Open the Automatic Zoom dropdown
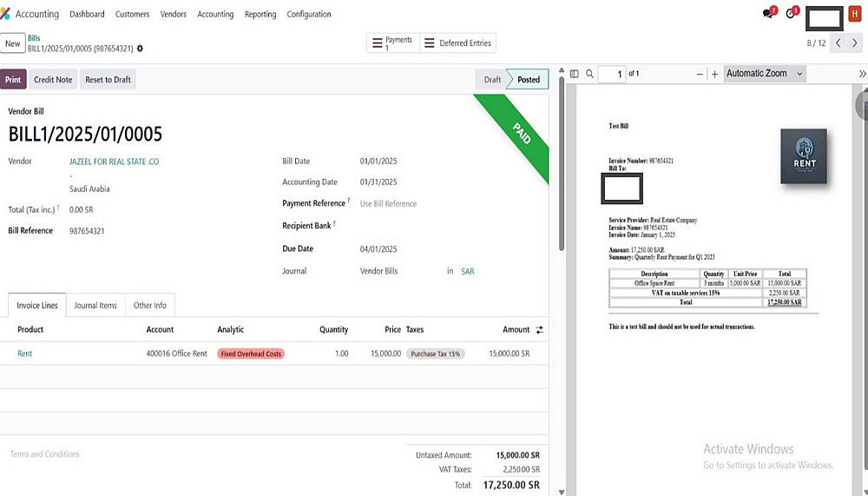 (765, 73)
